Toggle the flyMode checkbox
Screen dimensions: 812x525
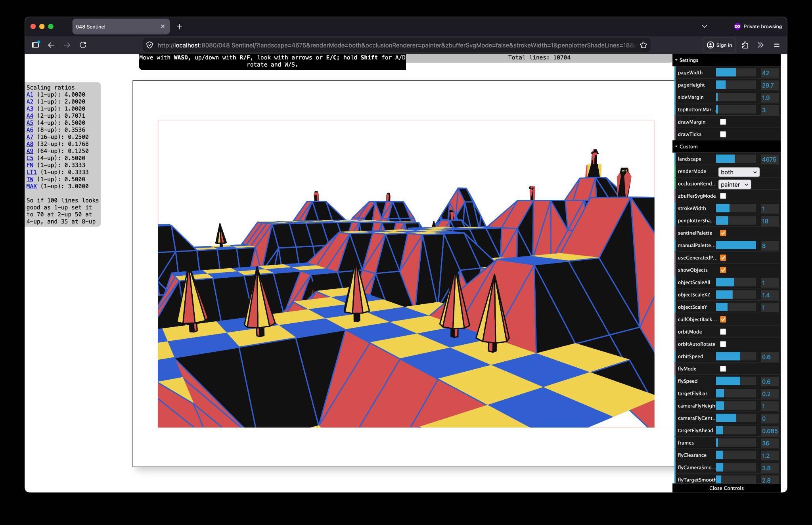click(723, 369)
